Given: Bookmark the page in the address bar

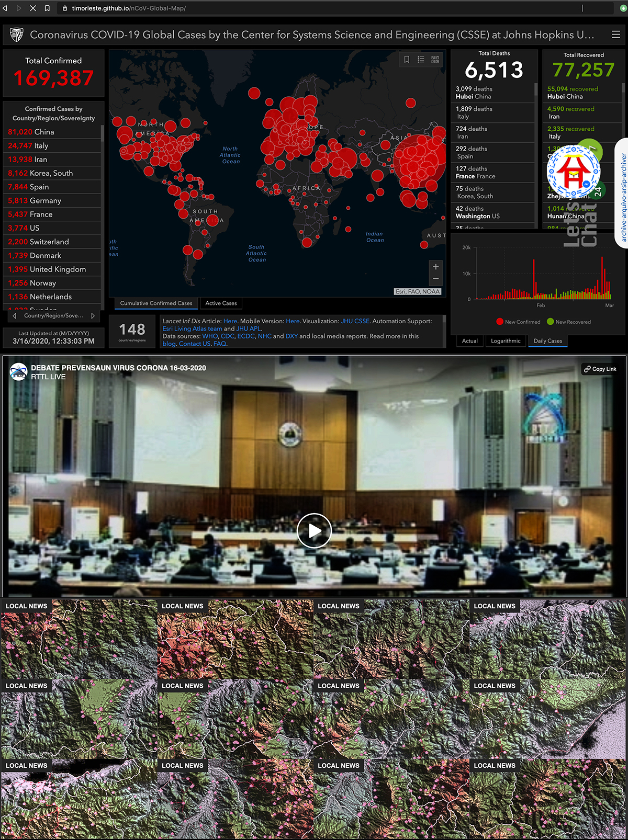Looking at the screenshot, I should (47, 8).
